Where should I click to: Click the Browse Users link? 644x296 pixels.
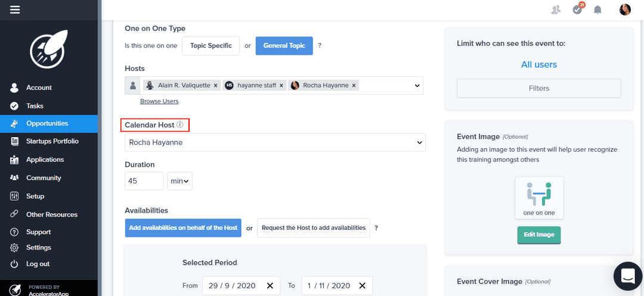tap(159, 101)
